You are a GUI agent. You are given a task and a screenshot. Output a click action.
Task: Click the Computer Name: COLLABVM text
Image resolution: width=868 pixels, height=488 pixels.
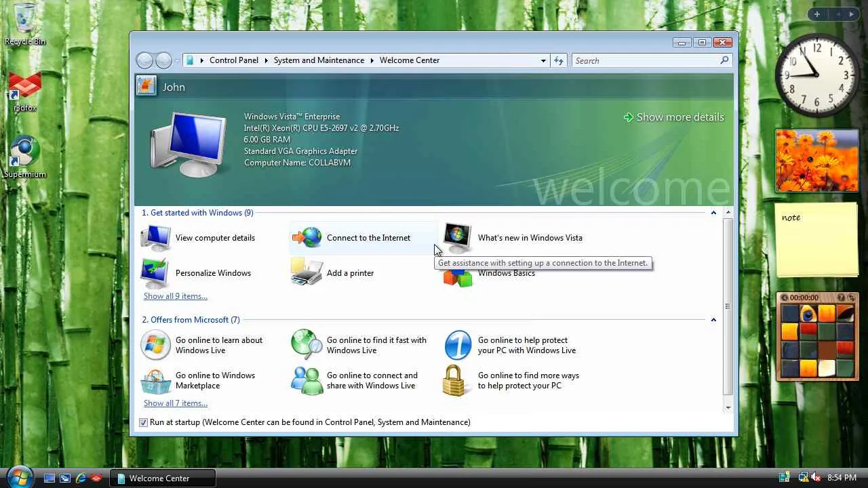297,163
